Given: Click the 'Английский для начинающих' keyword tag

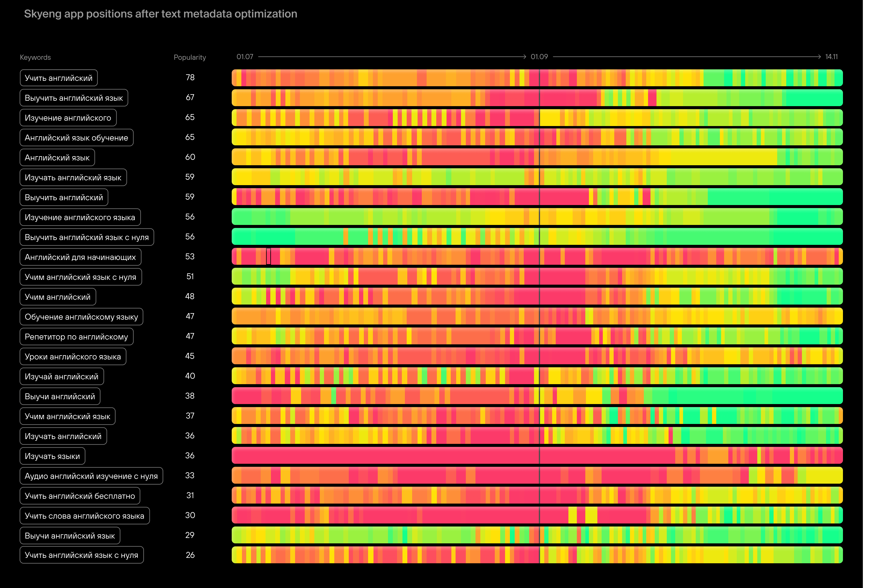Looking at the screenshot, I should [80, 257].
